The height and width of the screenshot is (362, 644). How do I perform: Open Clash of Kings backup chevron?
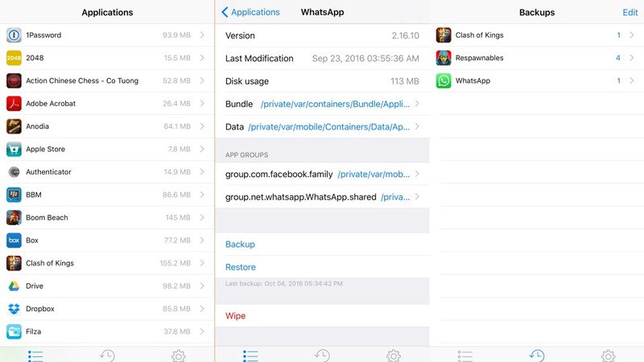click(x=632, y=35)
